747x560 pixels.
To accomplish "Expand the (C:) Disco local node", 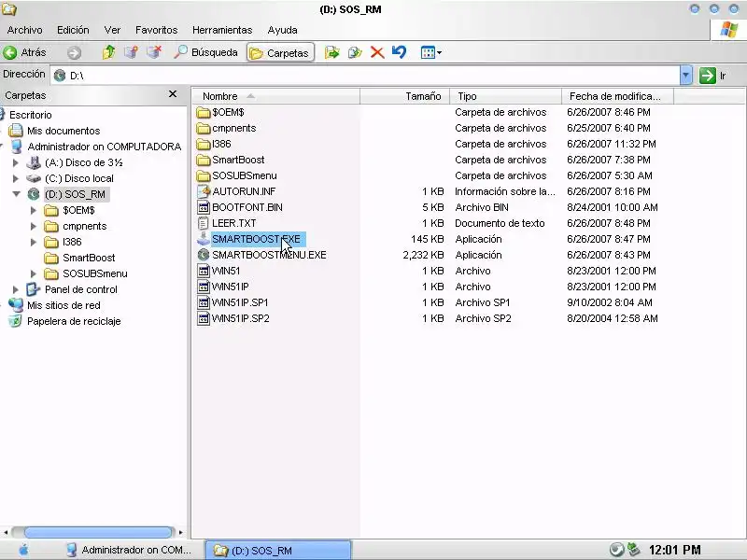I will click(16, 178).
